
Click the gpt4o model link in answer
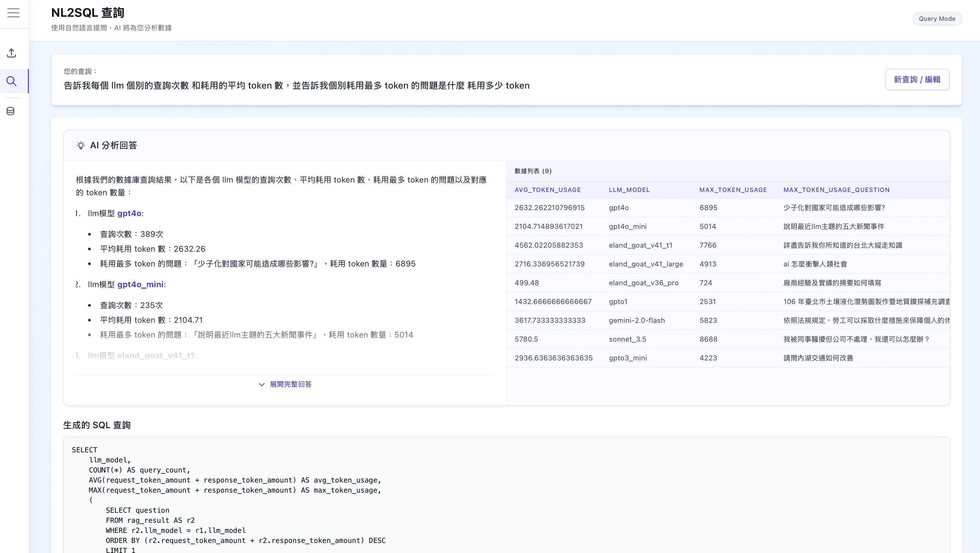[x=129, y=213]
